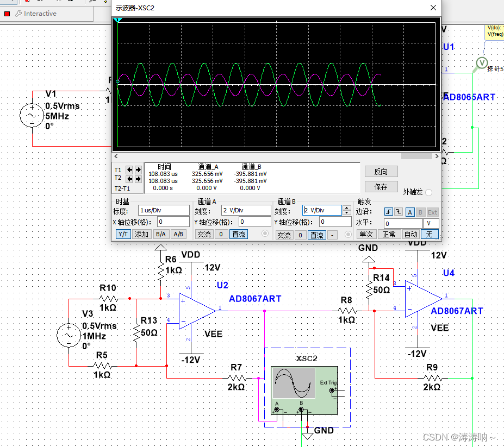Set trigger mode to 单次
Image resolution: width=504 pixels, height=447 pixels.
[366, 234]
